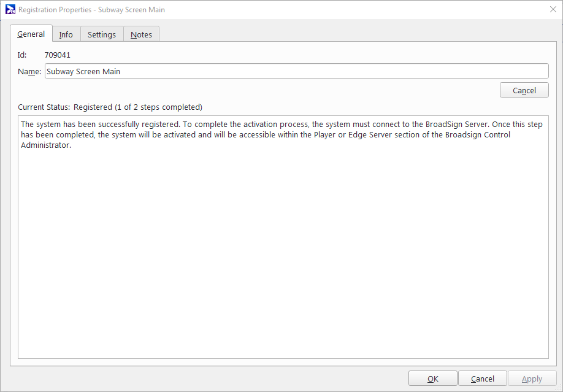Screen dimensions: 563x392
Task: Click the Name label next to the field
Action: (x=29, y=71)
